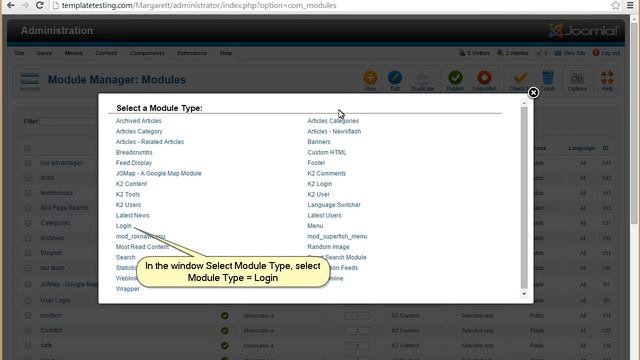This screenshot has height=360, width=640.
Task: Check the box for the skills module
Action: [28, 178]
